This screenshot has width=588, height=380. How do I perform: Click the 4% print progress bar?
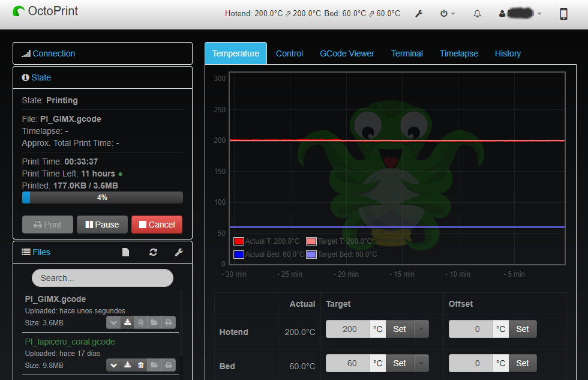click(103, 198)
